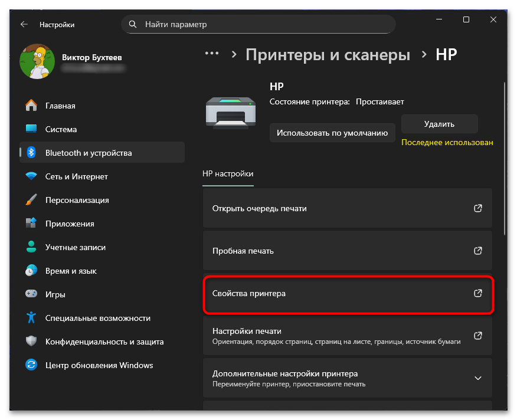Open Свойства принтера
This screenshot has height=420, width=517.
pyautogui.click(x=348, y=293)
